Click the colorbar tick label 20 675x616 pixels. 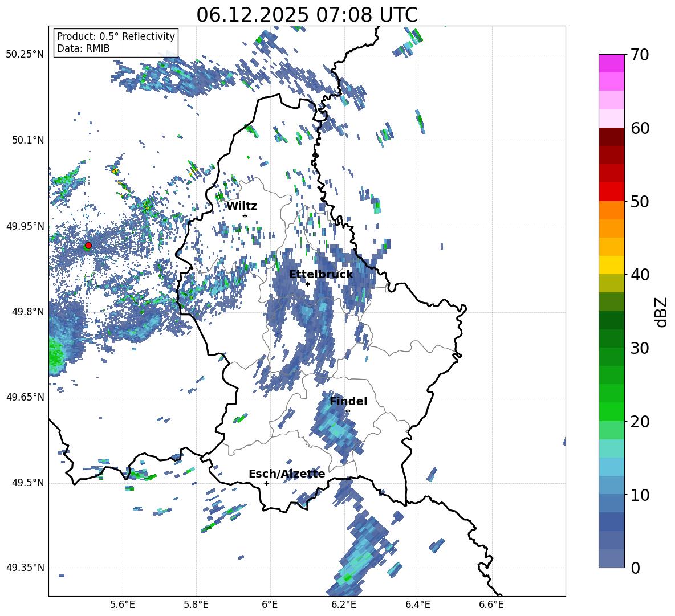coord(640,421)
